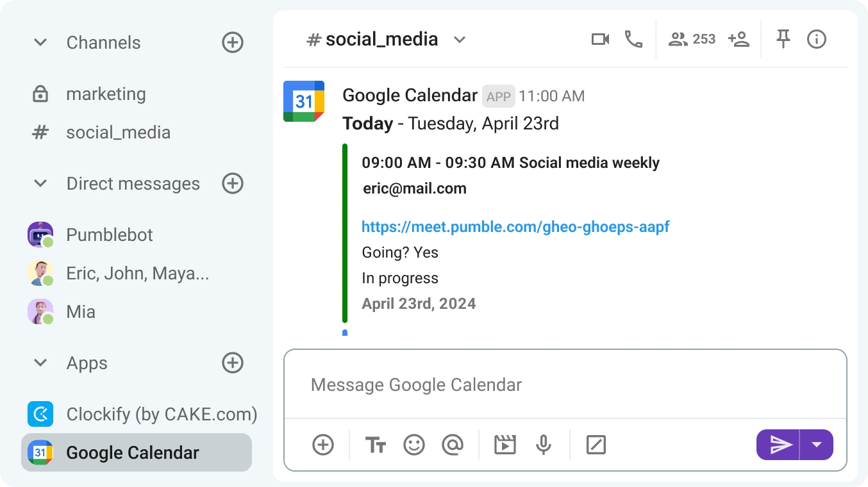
Task: Open attachment plus menu in message composer
Action: [323, 445]
